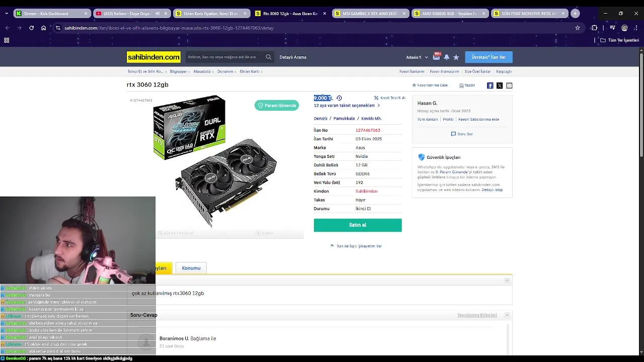Click Pamukkale location link
Viewport: 644px width, 362px height.
tap(344, 119)
